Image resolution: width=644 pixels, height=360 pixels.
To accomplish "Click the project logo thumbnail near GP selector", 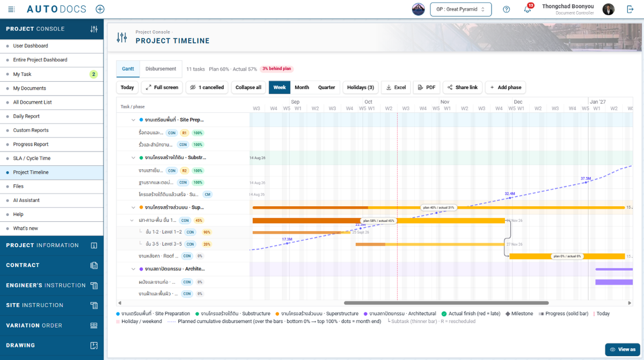I will click(x=418, y=9).
